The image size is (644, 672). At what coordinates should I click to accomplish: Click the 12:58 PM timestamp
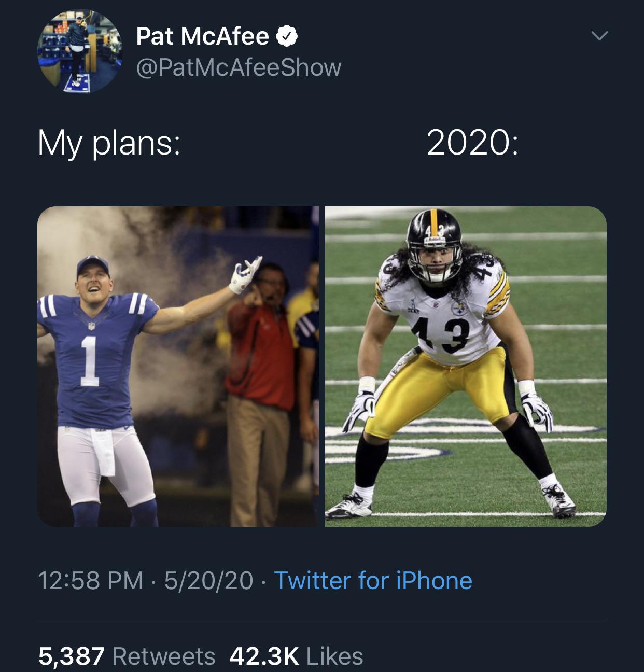90,580
